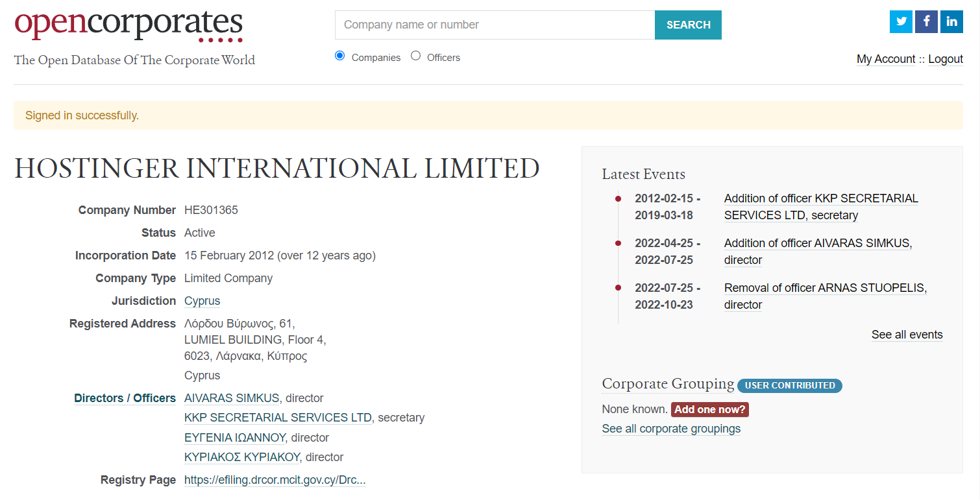980x500 pixels.
Task: Select the Officers radio button
Action: [416, 56]
